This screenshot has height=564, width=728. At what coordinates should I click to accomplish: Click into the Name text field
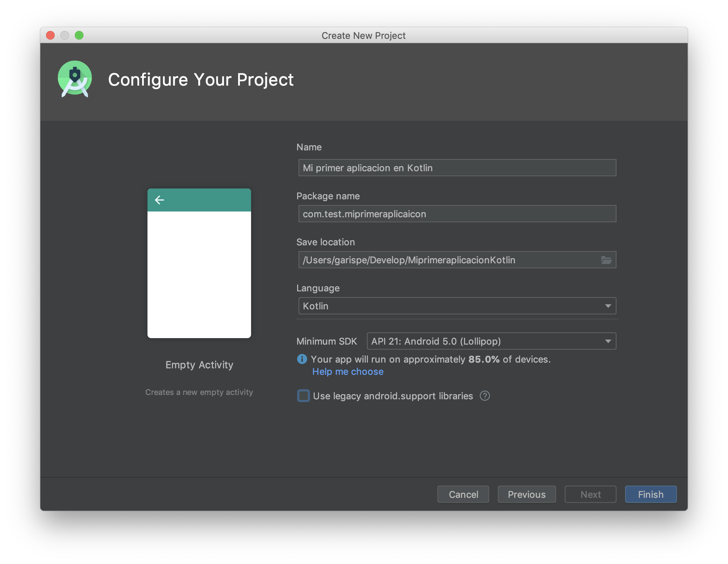[457, 168]
